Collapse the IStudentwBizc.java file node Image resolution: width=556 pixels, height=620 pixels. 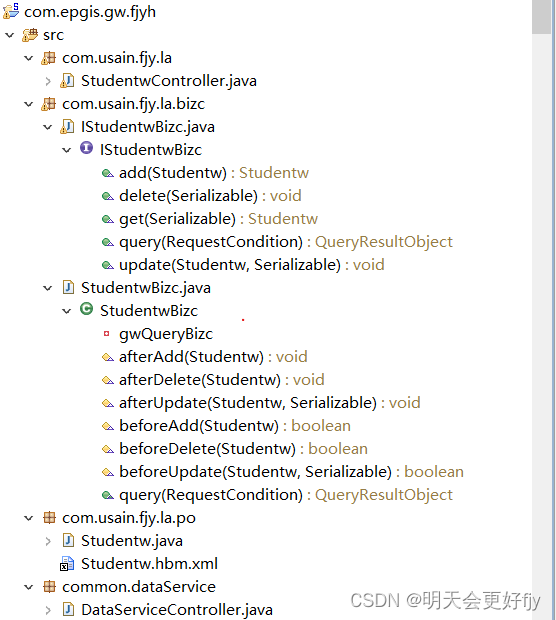pos(47,127)
